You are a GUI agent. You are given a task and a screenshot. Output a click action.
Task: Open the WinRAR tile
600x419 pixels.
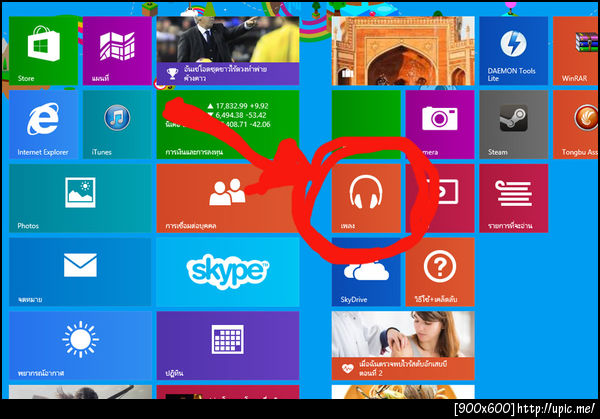coord(576,51)
